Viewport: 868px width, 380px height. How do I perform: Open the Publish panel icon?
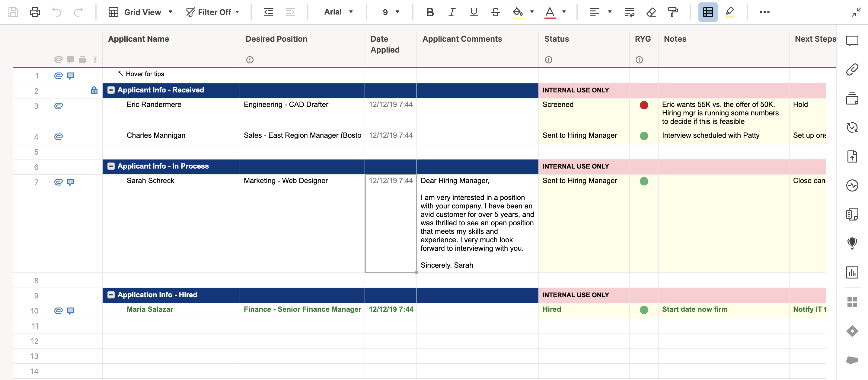(x=852, y=156)
